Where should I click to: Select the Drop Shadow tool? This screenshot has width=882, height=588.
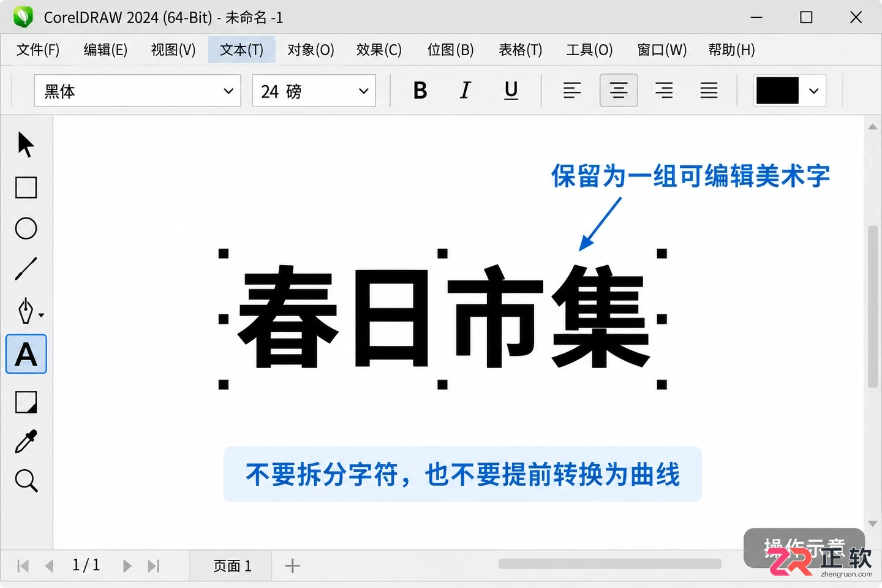click(26, 402)
